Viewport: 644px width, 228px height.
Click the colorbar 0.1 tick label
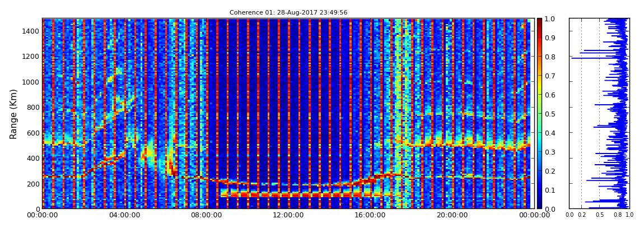pyautogui.click(x=550, y=190)
